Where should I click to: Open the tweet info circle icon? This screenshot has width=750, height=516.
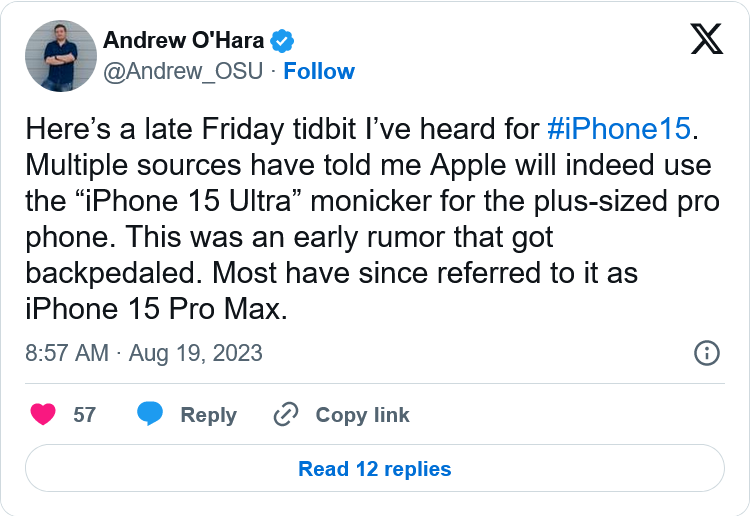706,353
